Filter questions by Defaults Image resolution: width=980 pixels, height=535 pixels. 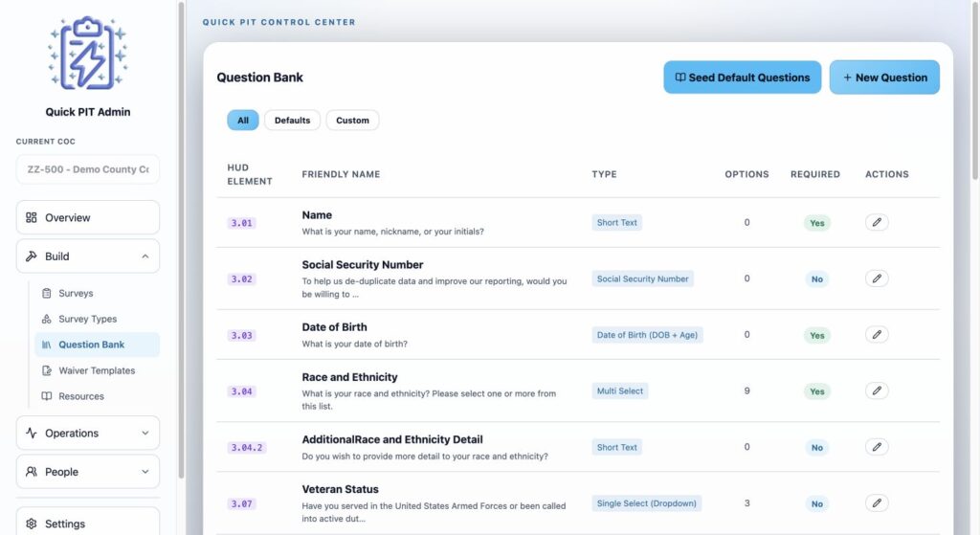(x=292, y=120)
